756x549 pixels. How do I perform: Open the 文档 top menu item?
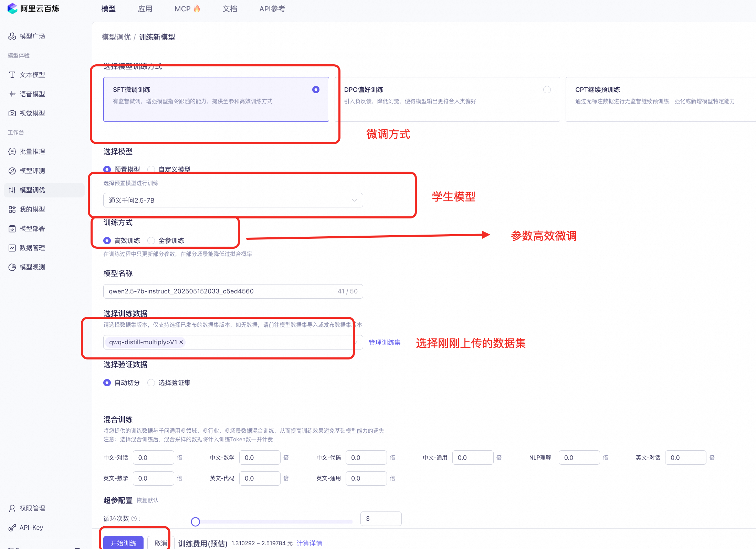click(x=230, y=9)
